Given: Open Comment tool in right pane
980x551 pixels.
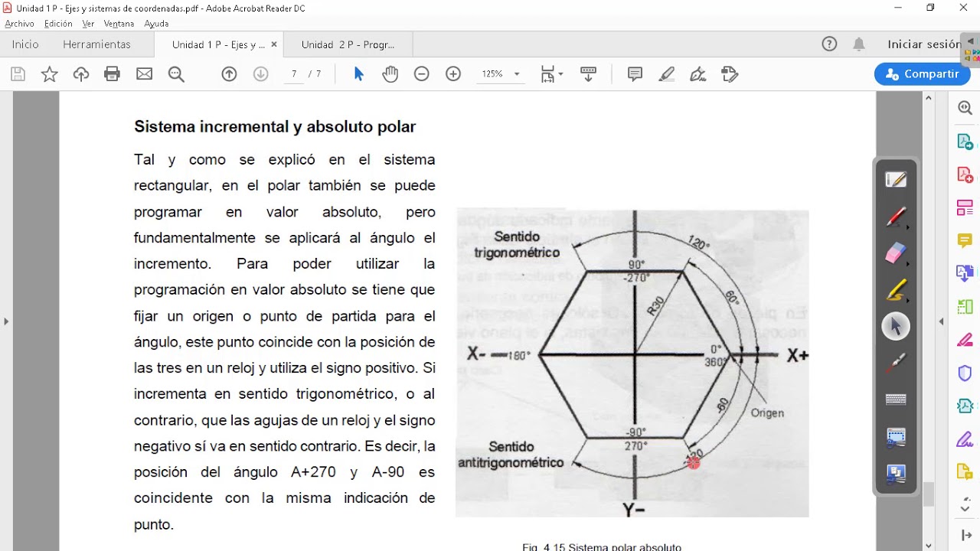Looking at the screenshot, I should pos(965,240).
